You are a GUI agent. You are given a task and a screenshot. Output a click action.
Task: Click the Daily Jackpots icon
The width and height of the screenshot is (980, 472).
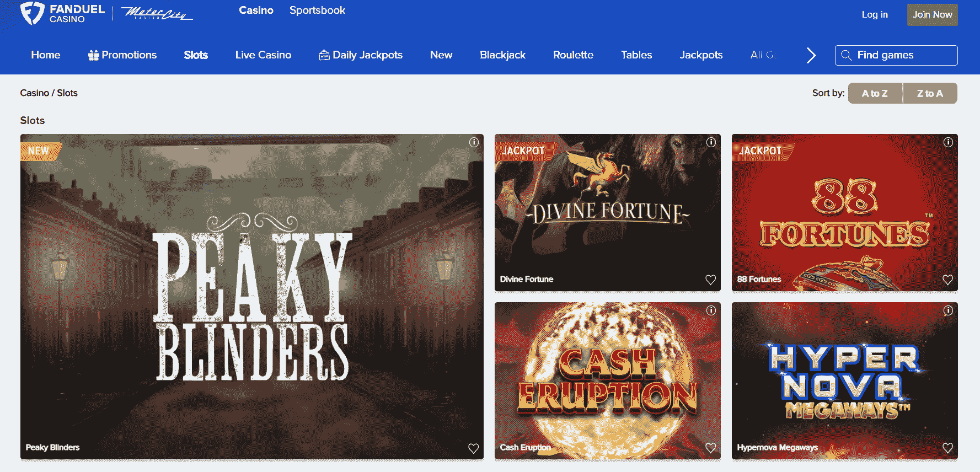(324, 55)
